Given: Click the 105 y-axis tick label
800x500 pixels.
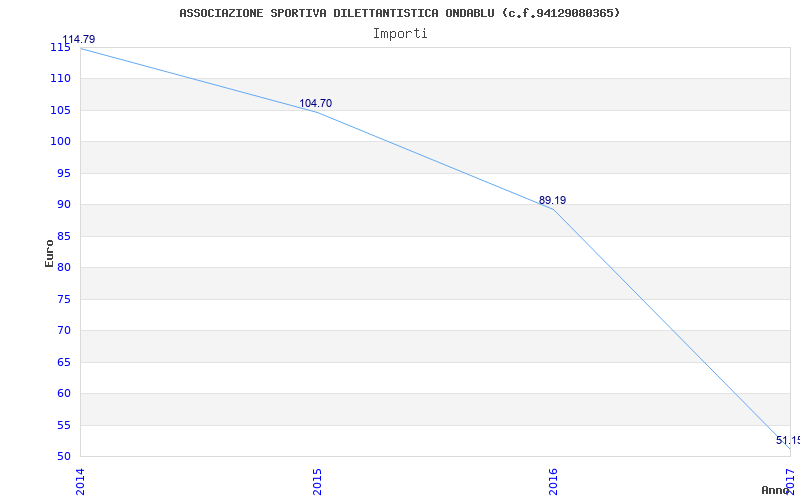Looking at the screenshot, I should (60, 110).
